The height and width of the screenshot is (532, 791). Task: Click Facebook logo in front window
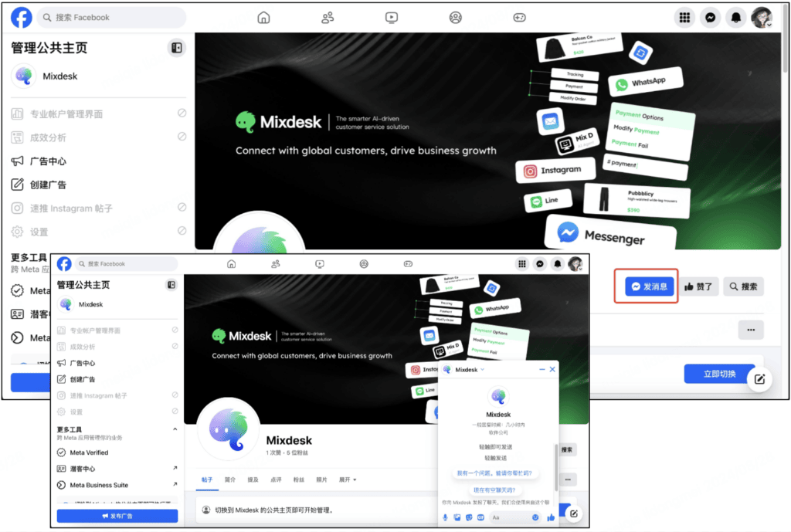click(64, 264)
